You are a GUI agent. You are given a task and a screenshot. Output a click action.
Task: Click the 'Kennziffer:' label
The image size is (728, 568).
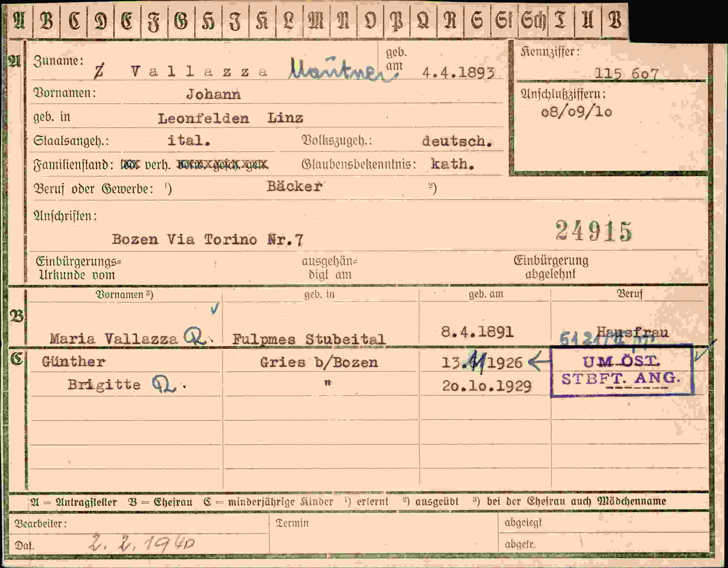click(550, 52)
